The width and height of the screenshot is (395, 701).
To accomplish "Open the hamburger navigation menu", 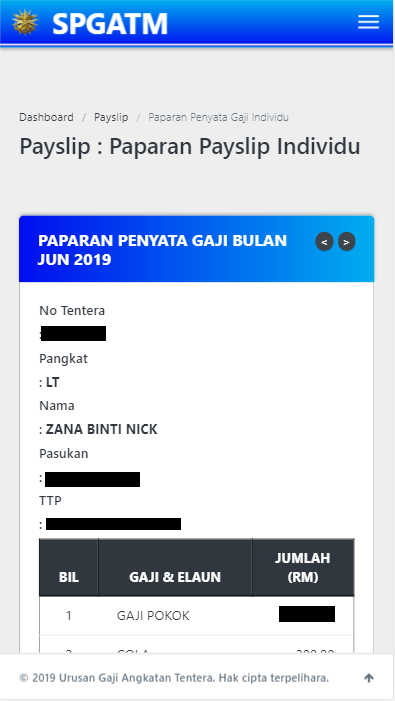I will [368, 22].
